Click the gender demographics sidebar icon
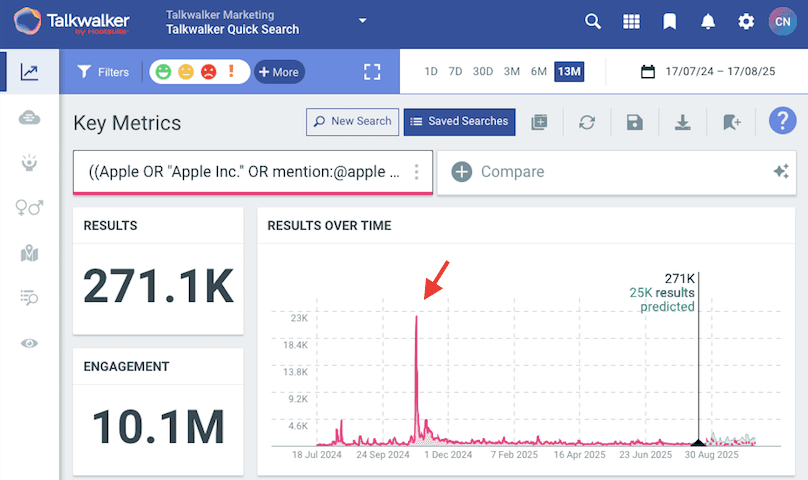808x480 pixels. coord(29,208)
